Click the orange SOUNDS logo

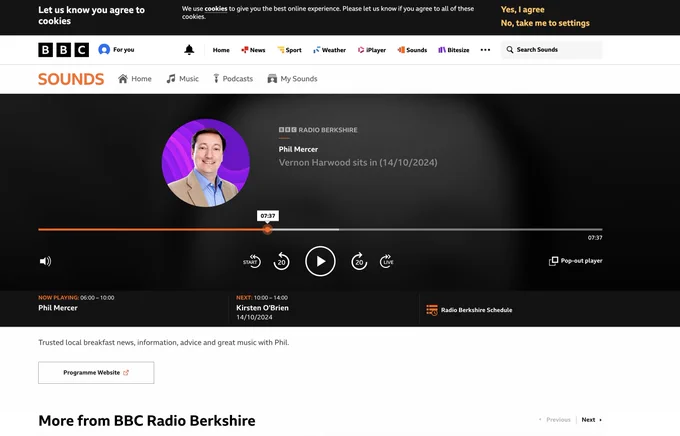(71, 79)
